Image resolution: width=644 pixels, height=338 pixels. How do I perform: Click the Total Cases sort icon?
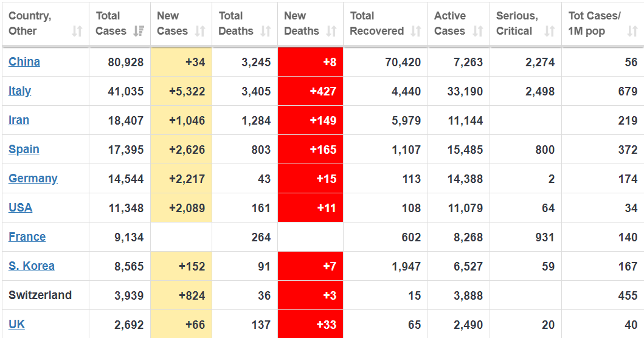(x=138, y=31)
